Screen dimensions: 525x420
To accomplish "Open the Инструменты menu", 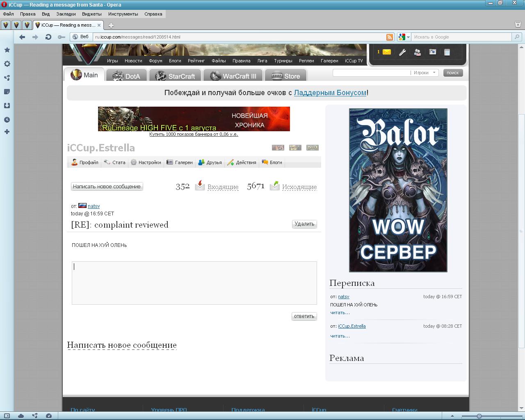I will tap(123, 14).
